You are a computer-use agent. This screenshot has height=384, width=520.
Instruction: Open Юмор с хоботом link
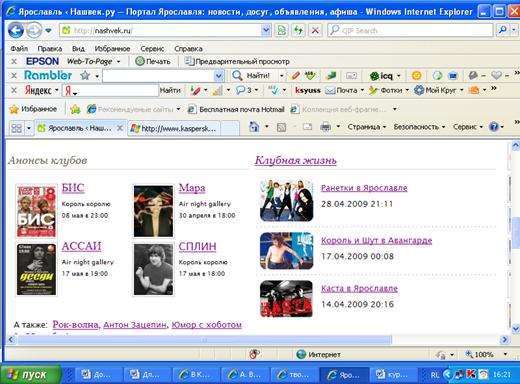point(207,325)
